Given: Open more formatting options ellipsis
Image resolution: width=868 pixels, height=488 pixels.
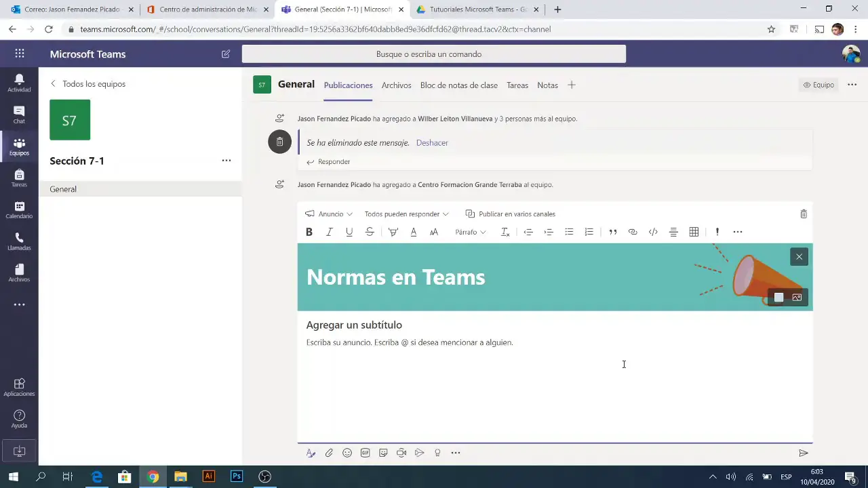Looking at the screenshot, I should click(738, 232).
